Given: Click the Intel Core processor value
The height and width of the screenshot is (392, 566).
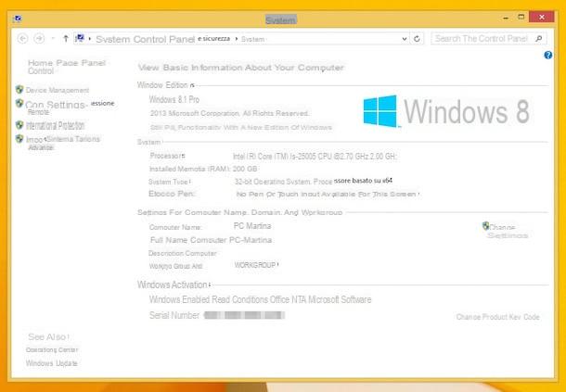Looking at the screenshot, I should coord(315,157).
